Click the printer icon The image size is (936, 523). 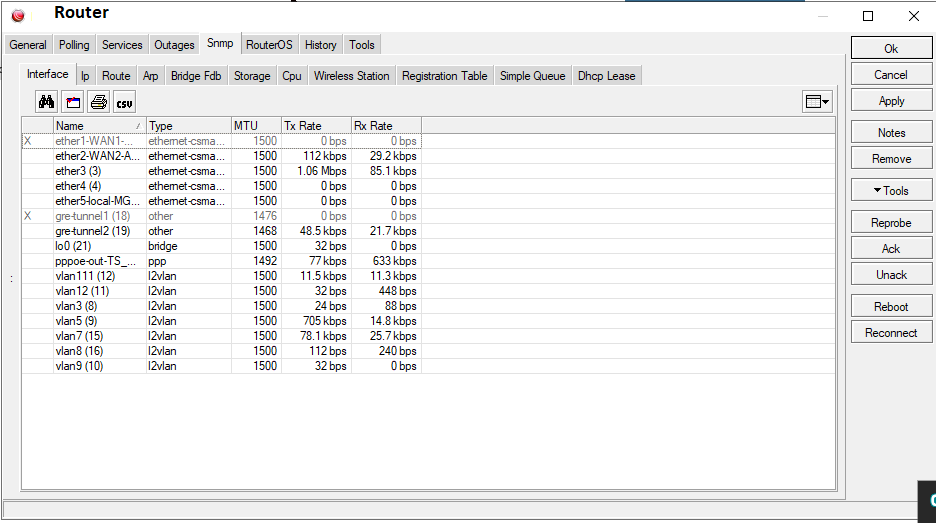[x=98, y=102]
